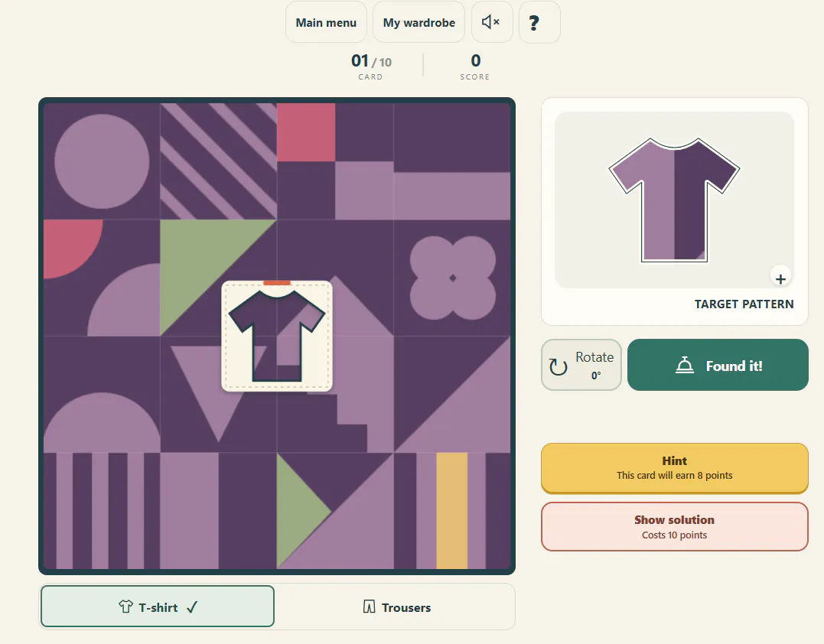Click the yellow vertical stripe on the fabric
The width and height of the screenshot is (824, 644).
[452, 511]
